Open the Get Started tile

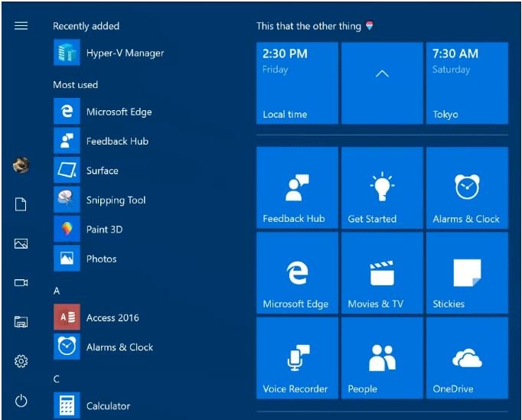[x=382, y=187]
